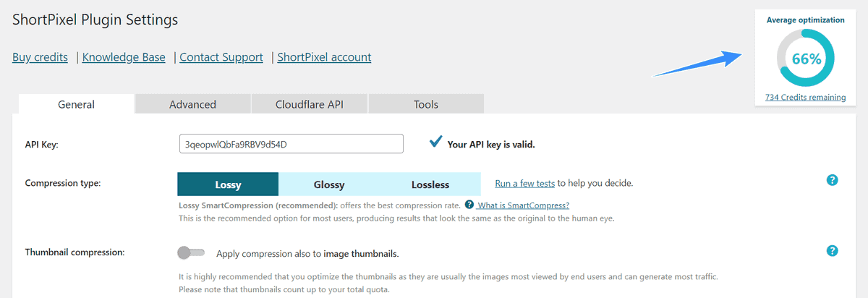Screen dimensions: 868x298
Task: Click the Thumbnail compression help question icon
Action: pos(832,251)
